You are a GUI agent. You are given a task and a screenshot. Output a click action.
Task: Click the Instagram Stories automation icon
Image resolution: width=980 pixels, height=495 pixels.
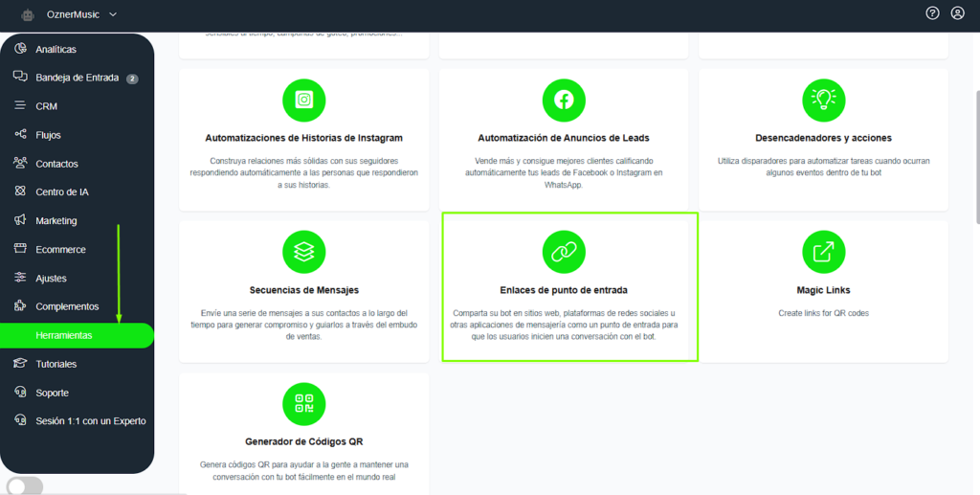303,100
